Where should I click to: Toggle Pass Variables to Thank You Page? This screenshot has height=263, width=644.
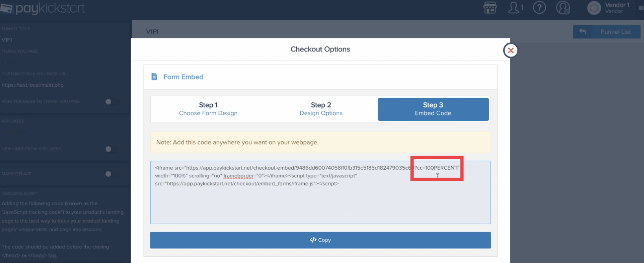point(111,102)
